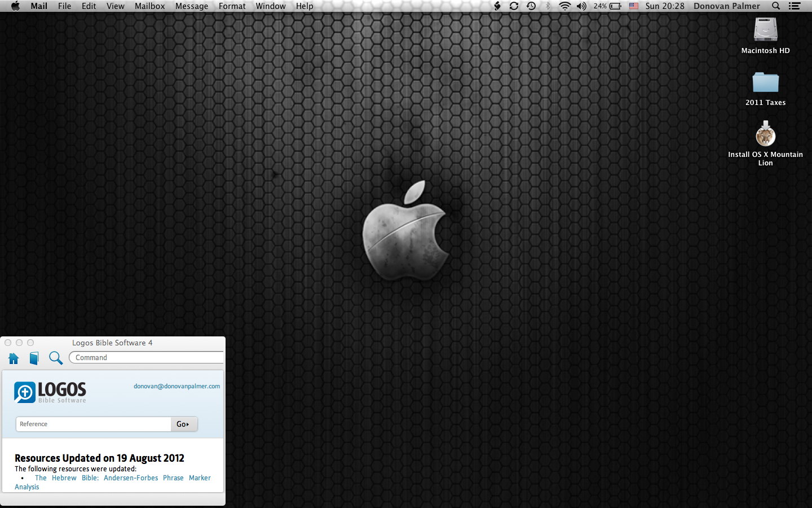Click the sync status icon in menu bar
812x508 pixels.
pyautogui.click(x=514, y=6)
